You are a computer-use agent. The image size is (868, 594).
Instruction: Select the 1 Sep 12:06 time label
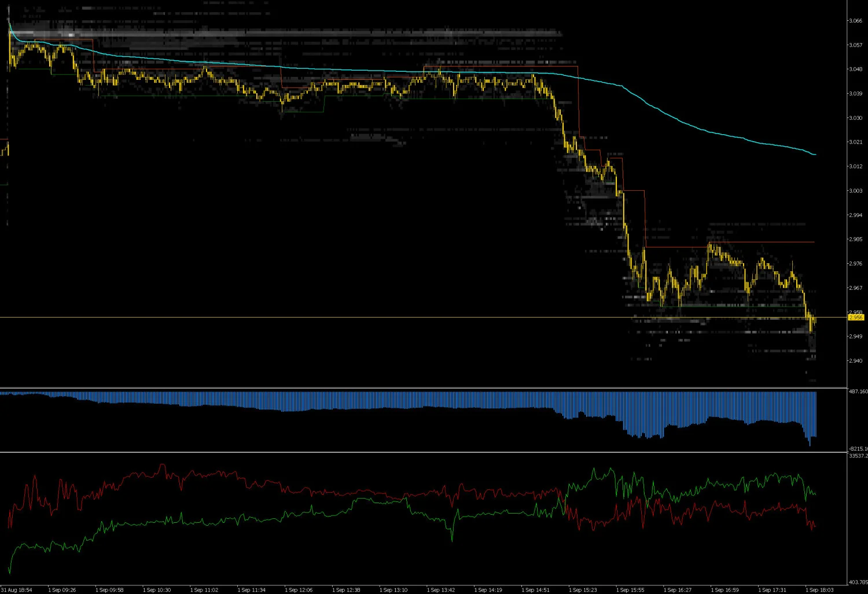(x=299, y=590)
